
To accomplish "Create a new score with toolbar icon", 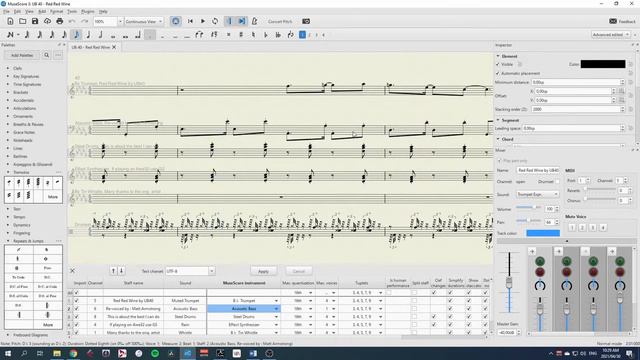I will [x=10, y=21].
